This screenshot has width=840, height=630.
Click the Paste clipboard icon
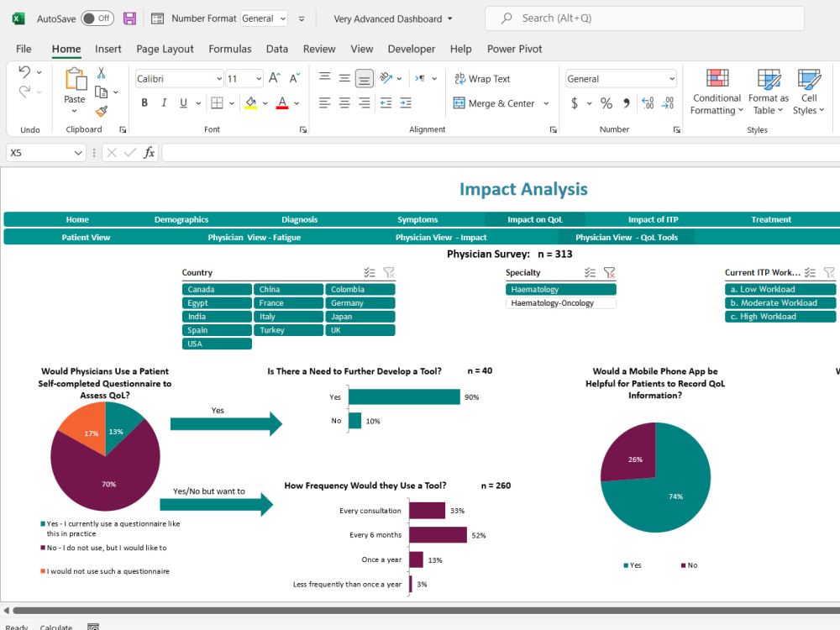[x=75, y=80]
